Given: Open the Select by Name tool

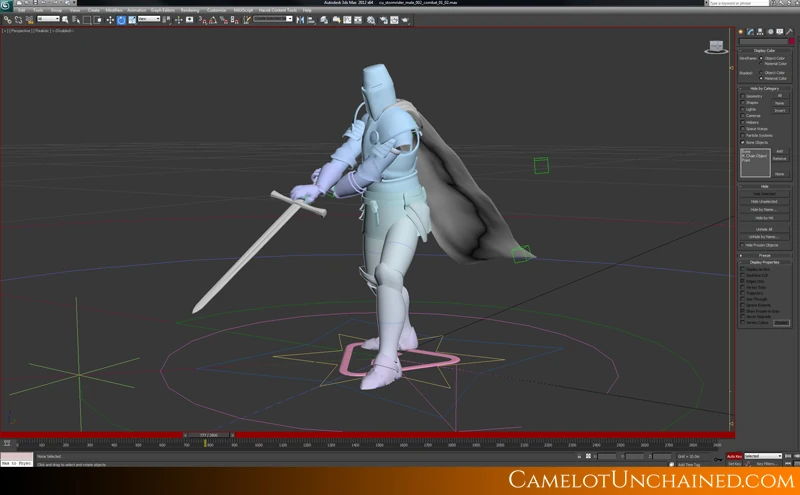Looking at the screenshot, I should [76, 20].
